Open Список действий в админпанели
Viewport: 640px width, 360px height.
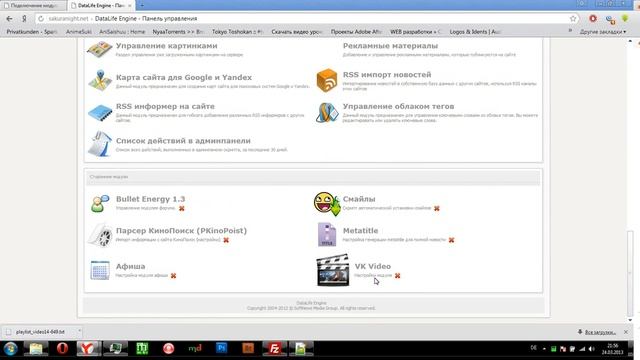tap(183, 140)
